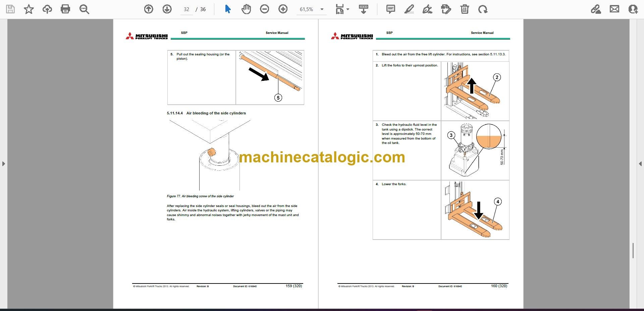
Task: Bookmark this document with the star icon
Action: [29, 9]
